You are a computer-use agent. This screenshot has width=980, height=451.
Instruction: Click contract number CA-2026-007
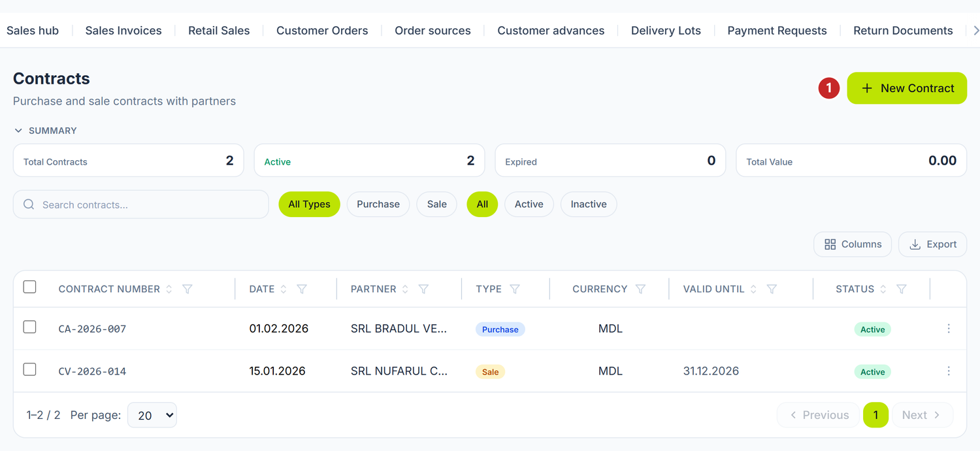92,329
